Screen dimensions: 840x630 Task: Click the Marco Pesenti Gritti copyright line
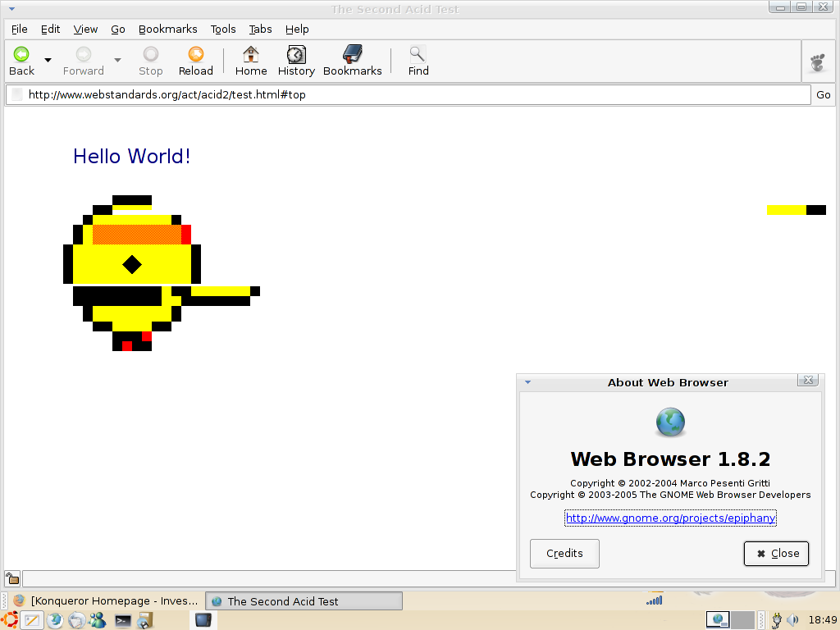[x=670, y=483]
